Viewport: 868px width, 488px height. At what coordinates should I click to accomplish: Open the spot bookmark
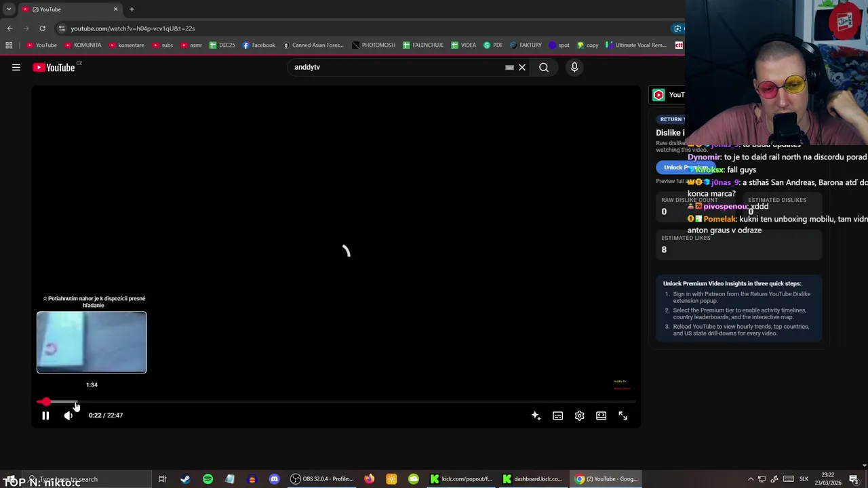559,45
